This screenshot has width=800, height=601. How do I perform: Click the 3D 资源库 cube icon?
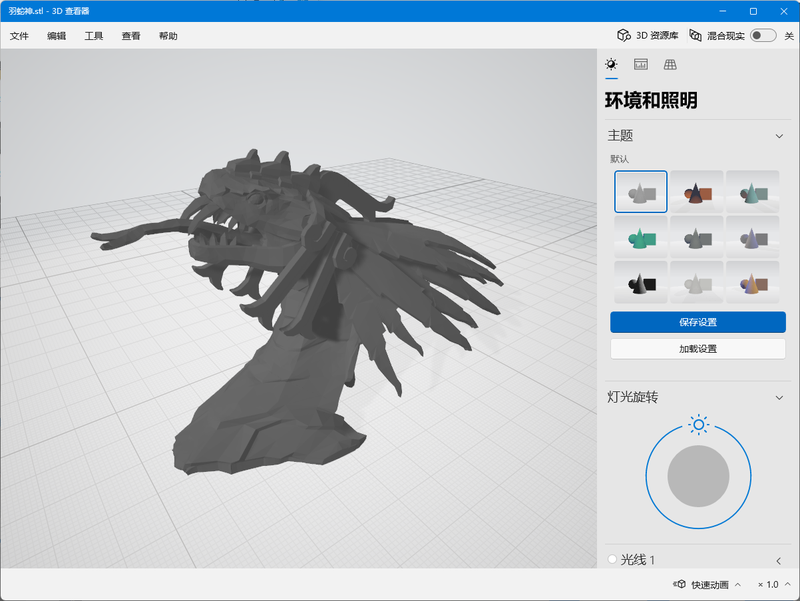624,35
